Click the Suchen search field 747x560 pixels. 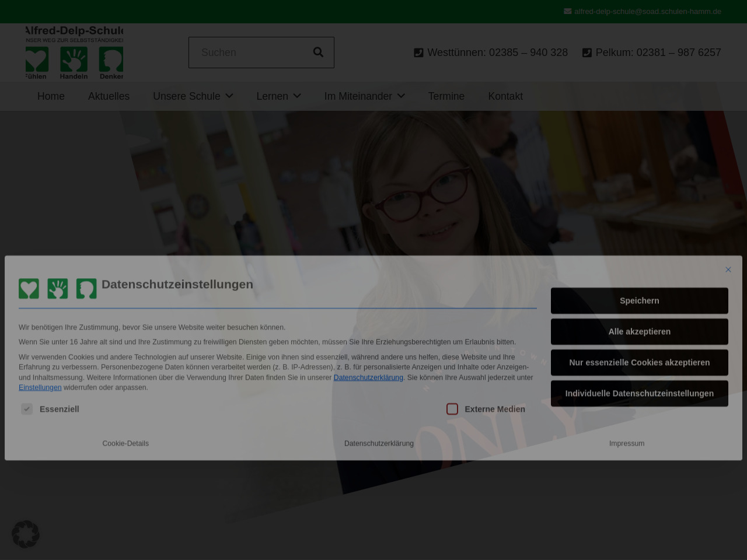pos(248,52)
